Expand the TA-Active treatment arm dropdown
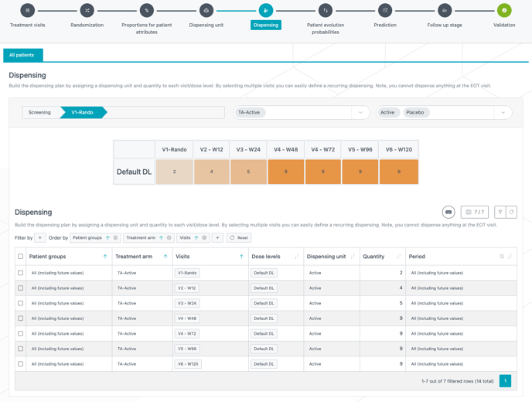 click(x=360, y=113)
